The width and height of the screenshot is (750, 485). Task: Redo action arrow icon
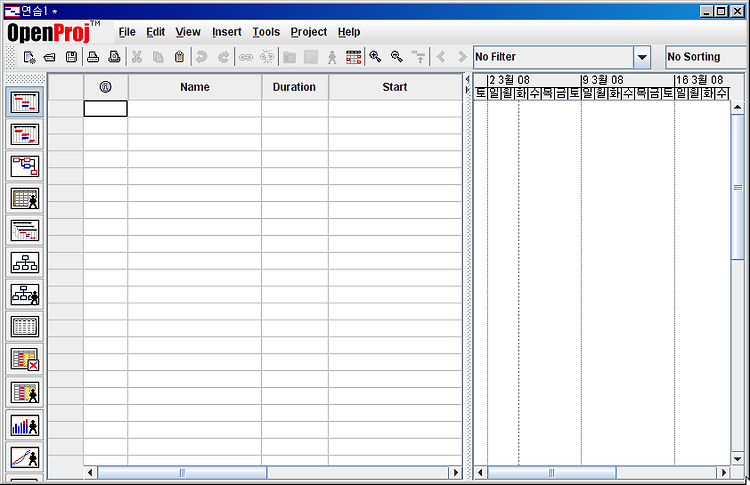pos(223,57)
